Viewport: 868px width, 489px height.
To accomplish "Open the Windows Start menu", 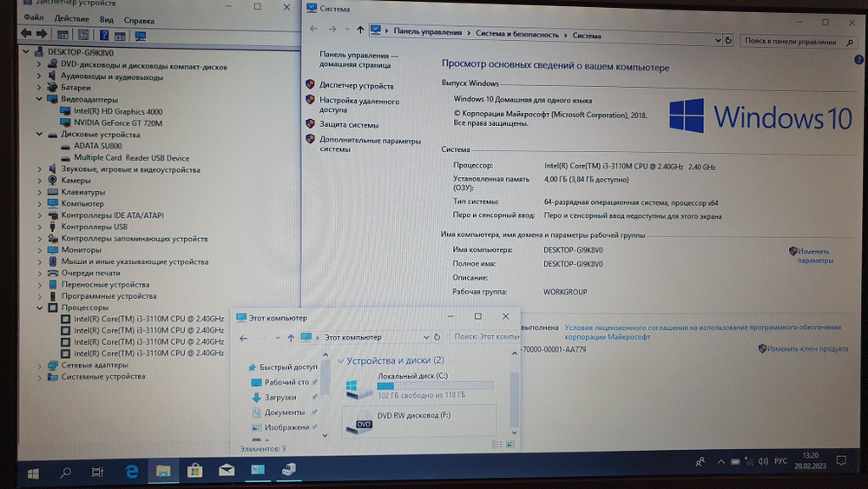I will click(33, 473).
